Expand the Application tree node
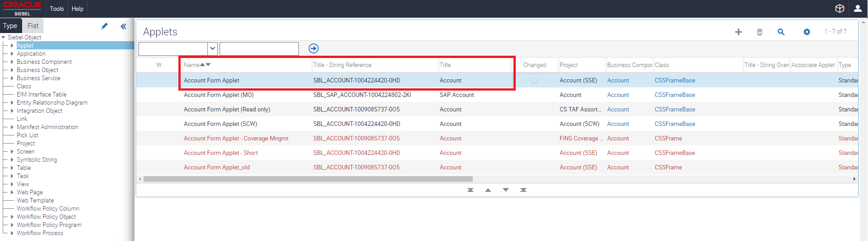This screenshot has width=868, height=241. (12, 54)
